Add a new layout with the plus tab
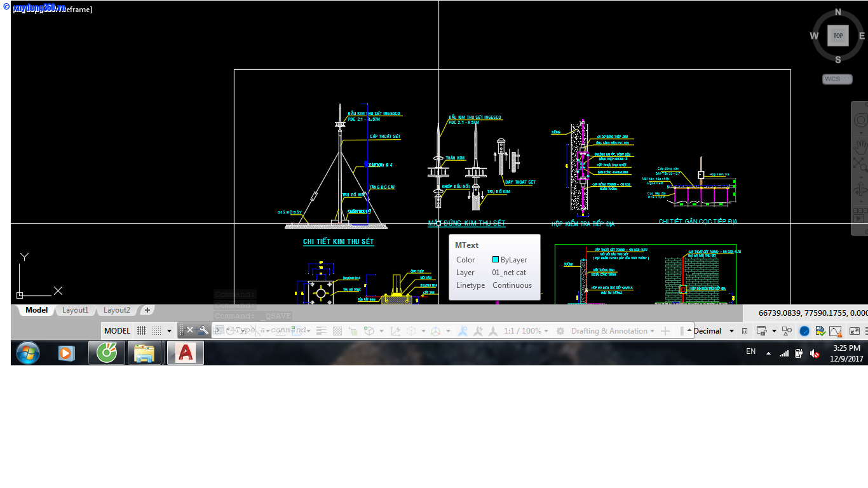The image size is (868, 488). tap(147, 310)
